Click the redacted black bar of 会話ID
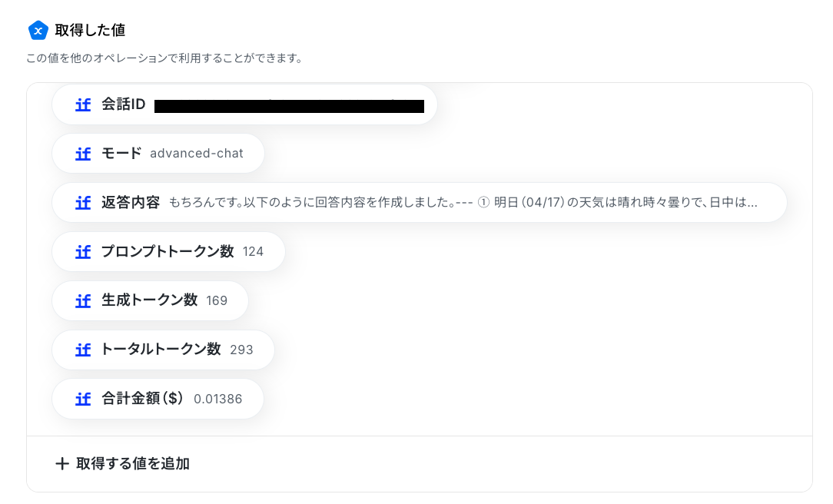 coord(289,106)
